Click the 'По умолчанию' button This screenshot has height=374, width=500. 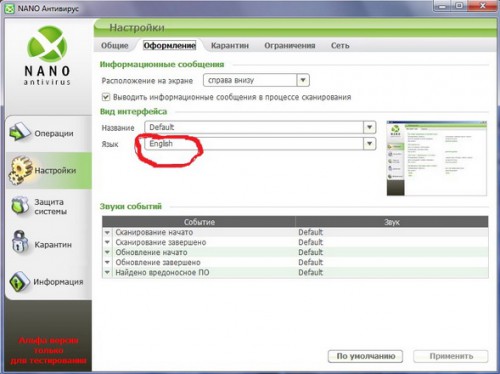pyautogui.click(x=365, y=356)
